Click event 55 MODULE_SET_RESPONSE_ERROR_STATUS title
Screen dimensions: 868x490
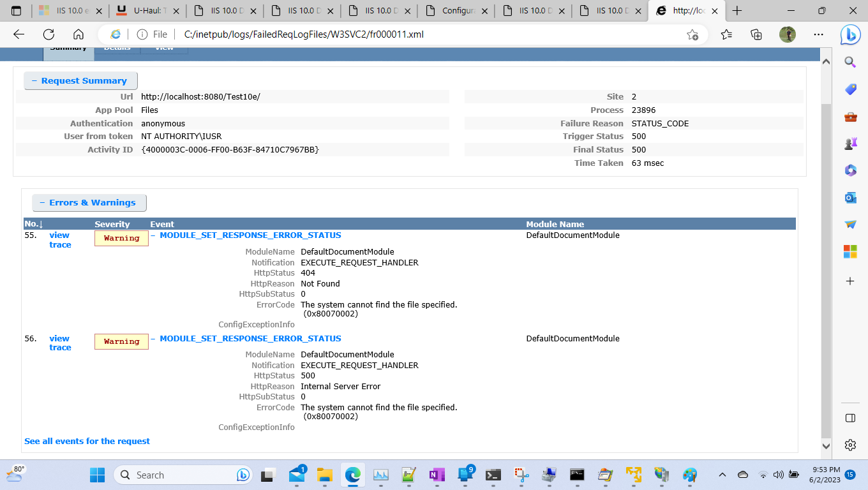250,235
